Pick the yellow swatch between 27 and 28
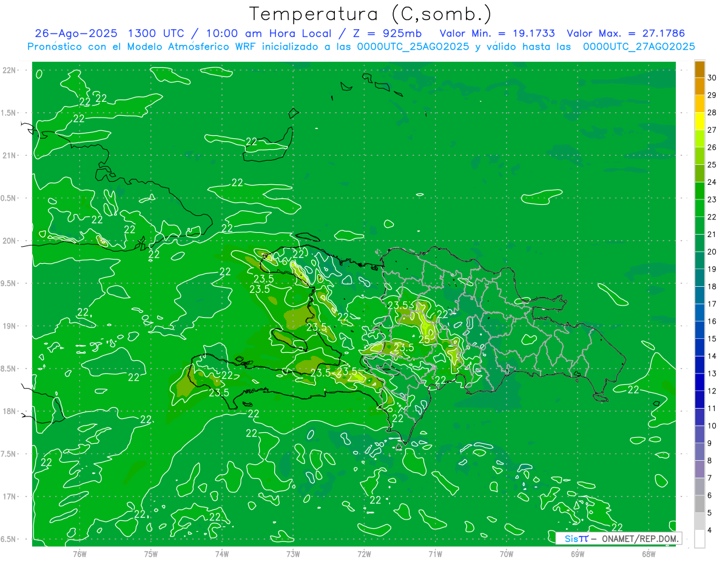Viewport: 728px width, 562px height. click(699, 121)
